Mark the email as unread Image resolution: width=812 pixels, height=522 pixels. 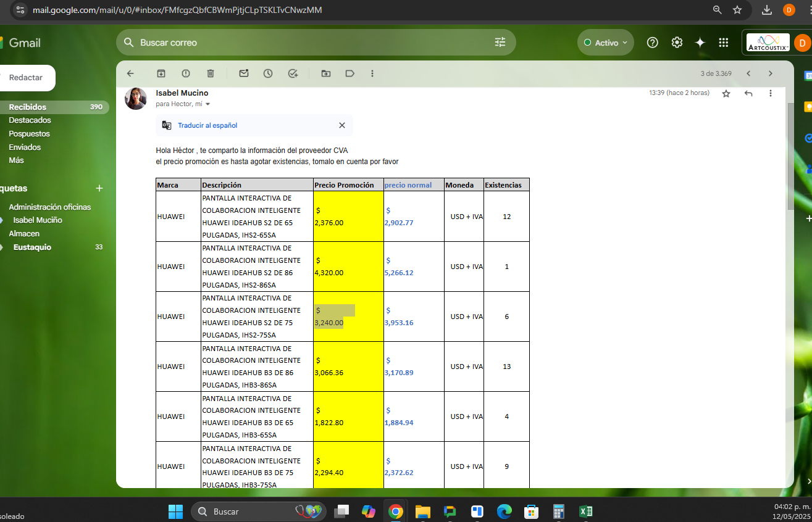pyautogui.click(x=244, y=73)
